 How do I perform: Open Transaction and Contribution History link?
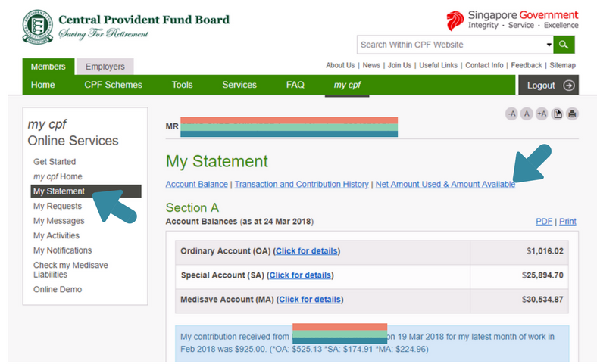(302, 184)
